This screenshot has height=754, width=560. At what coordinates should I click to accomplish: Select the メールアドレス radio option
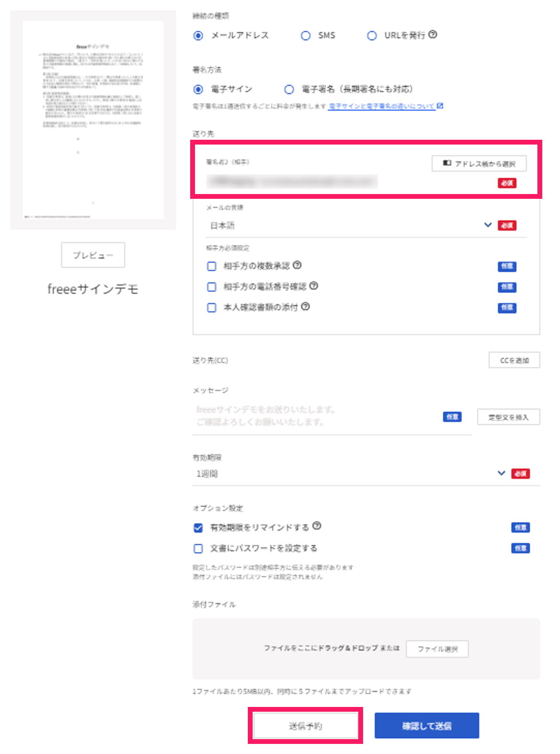[x=198, y=36]
